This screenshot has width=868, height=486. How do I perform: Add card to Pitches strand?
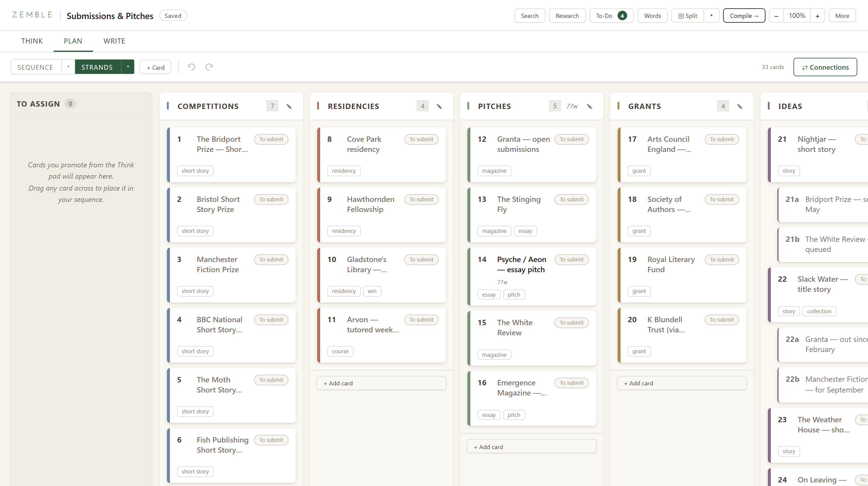(532, 447)
